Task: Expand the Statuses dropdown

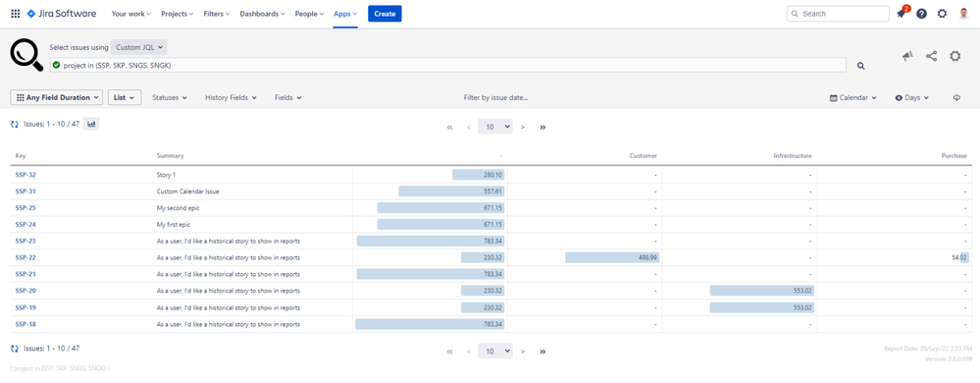Action: 170,98
